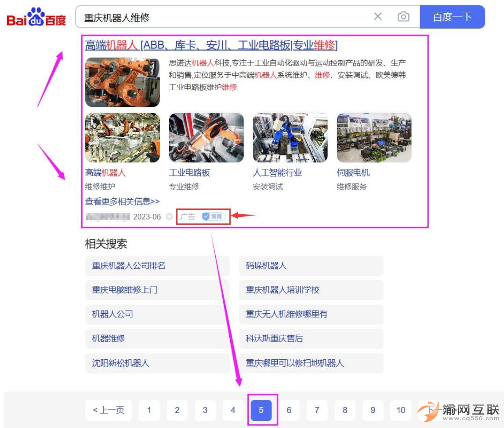This screenshot has height=428, width=504.
Task: Click the small arrow icon beside date 2023-06
Action: (x=170, y=217)
